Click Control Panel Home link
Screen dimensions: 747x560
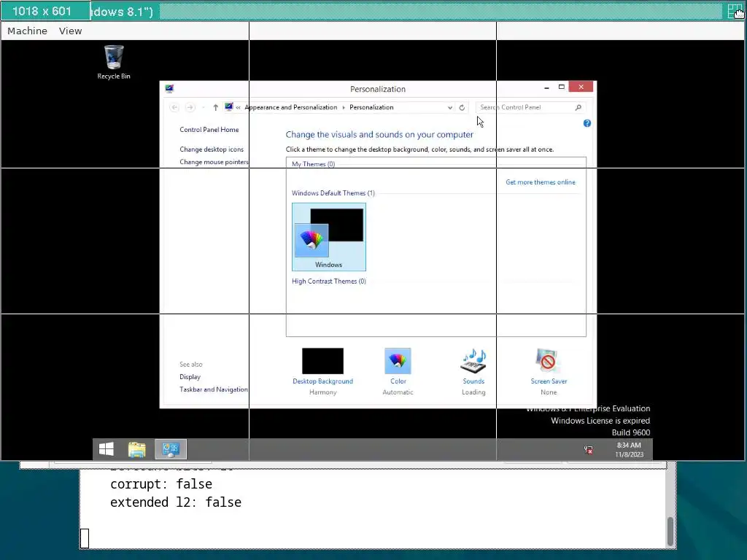pyautogui.click(x=209, y=130)
